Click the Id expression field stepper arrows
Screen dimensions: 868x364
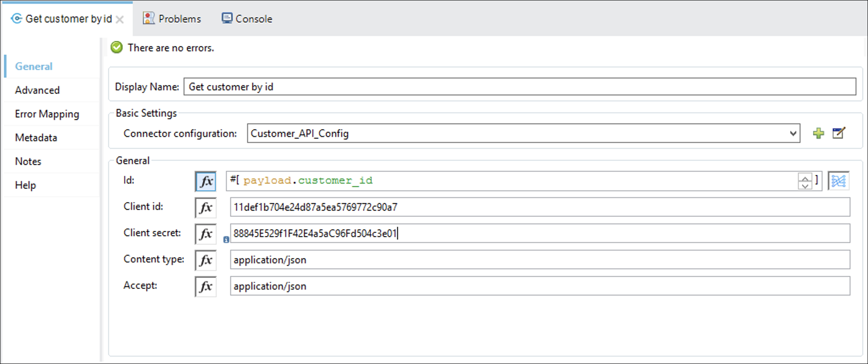pyautogui.click(x=805, y=181)
